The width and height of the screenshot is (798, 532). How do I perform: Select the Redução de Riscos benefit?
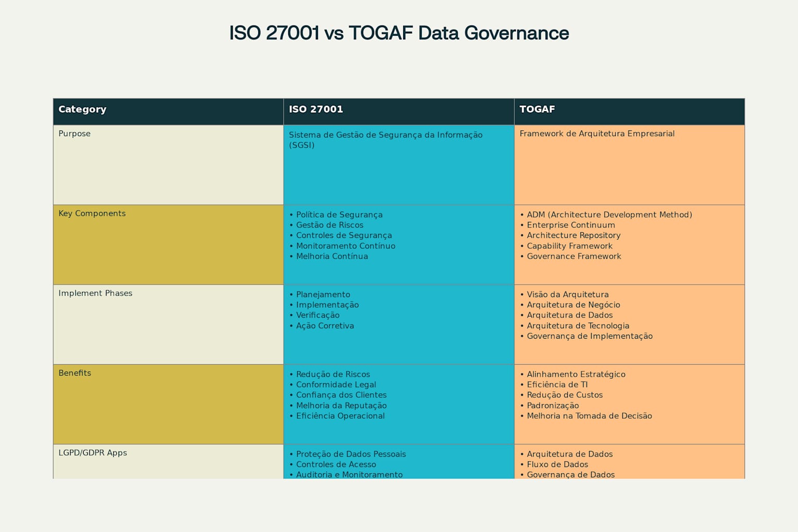tap(333, 374)
